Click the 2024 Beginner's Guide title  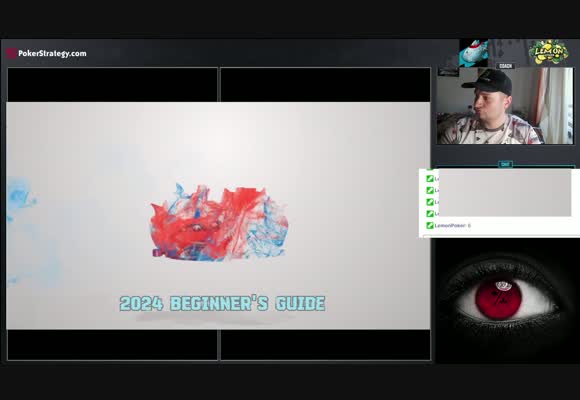(x=222, y=303)
